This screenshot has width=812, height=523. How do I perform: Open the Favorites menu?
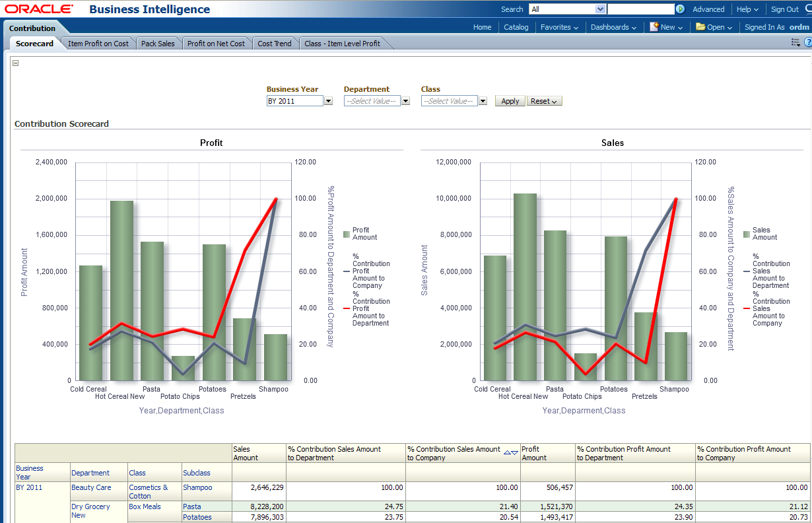click(558, 27)
